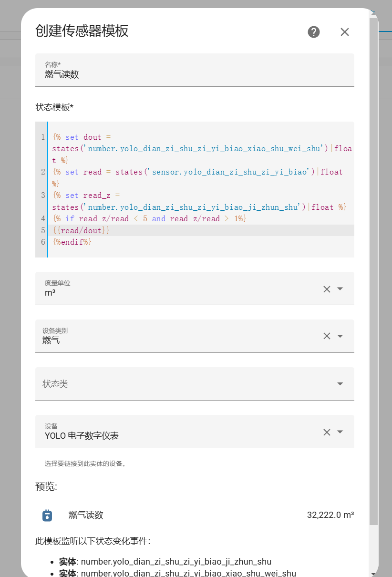This screenshot has width=392, height=577.
Task: Clear the YOLO 电子数字仪表 device selection
Action: point(327,432)
